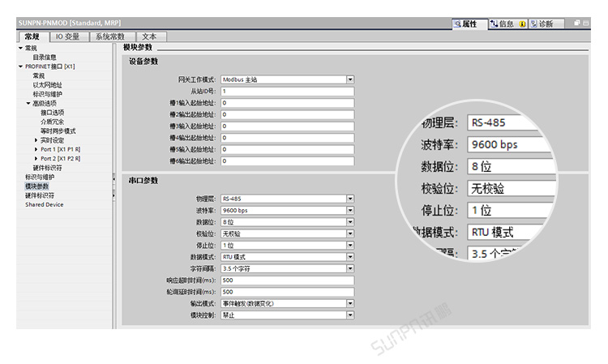The width and height of the screenshot is (608, 364).
Task: Open the 停止位 1 位 dropdown
Action: click(350, 246)
